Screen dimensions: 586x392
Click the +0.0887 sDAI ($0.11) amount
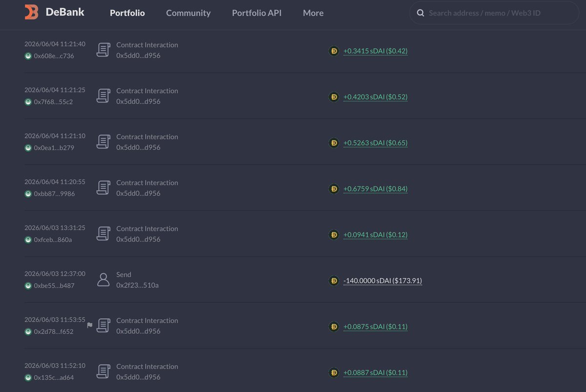pos(375,372)
